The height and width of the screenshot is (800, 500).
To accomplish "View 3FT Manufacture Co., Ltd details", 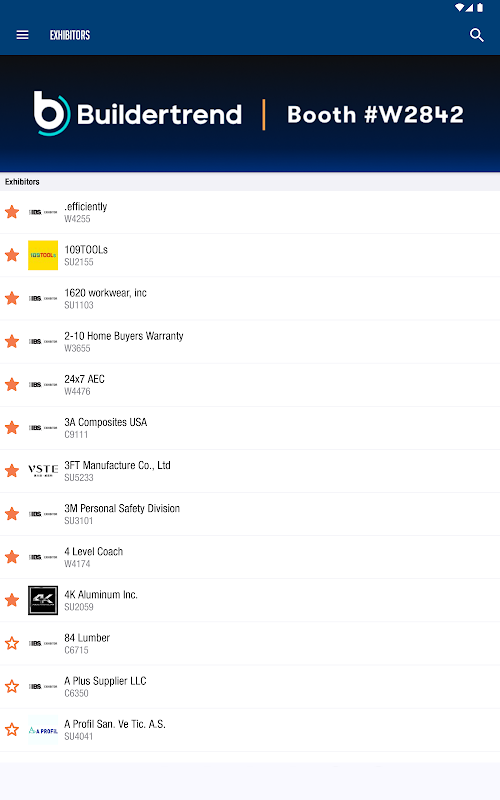I will coord(250,471).
